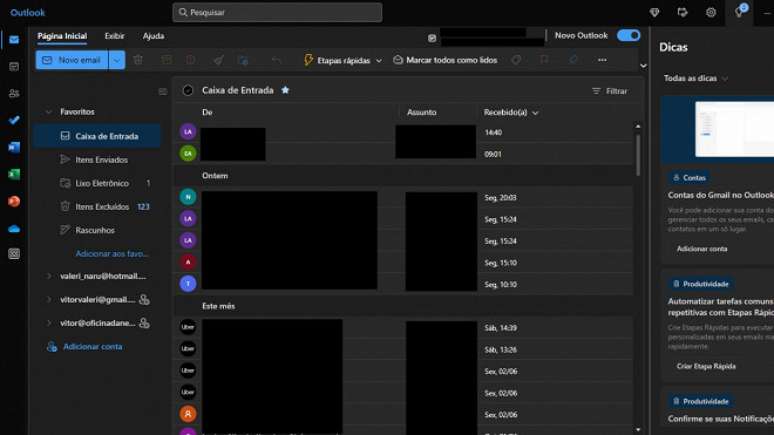The height and width of the screenshot is (435, 774).
Task: Open the Filtrar button
Action: [610, 91]
